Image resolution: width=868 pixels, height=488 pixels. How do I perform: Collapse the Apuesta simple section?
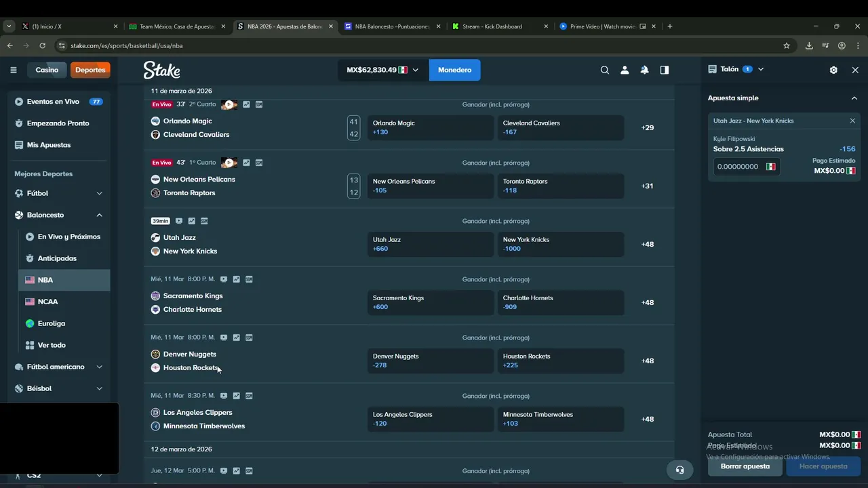click(x=854, y=98)
